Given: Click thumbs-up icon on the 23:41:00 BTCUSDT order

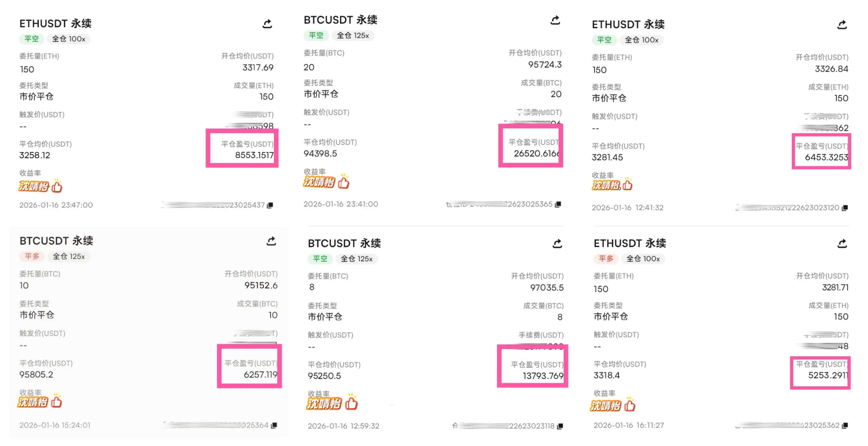Looking at the screenshot, I should tap(344, 182).
